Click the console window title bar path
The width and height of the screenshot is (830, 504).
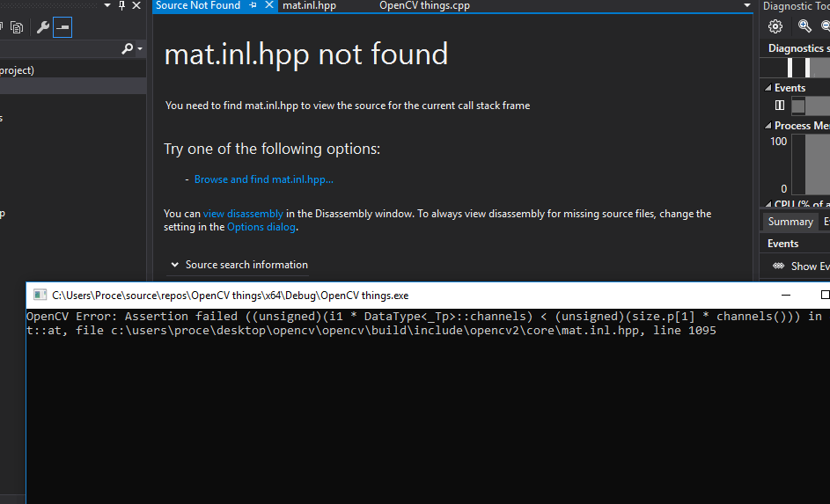231,296
